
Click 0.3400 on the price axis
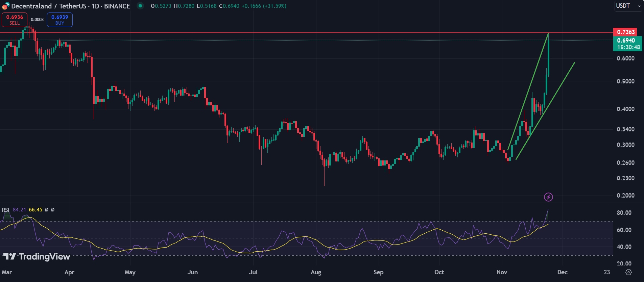(626, 129)
